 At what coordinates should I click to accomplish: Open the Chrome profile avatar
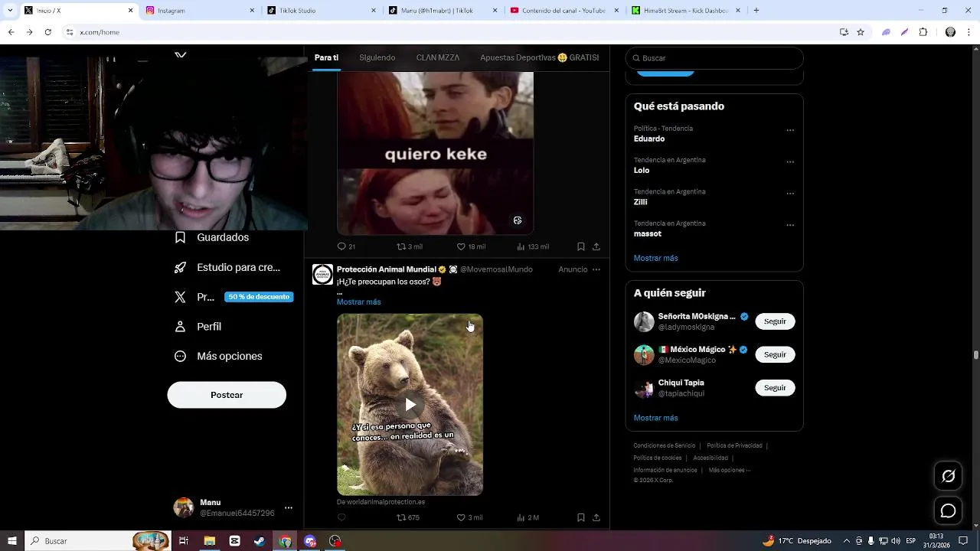(x=950, y=32)
